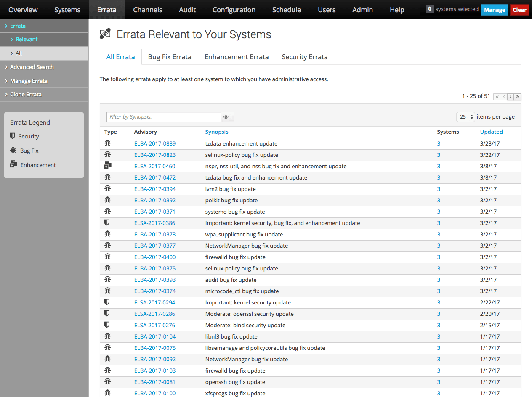Switch to the Bug Fix Errata tab
This screenshot has height=397, width=532.
tap(170, 57)
